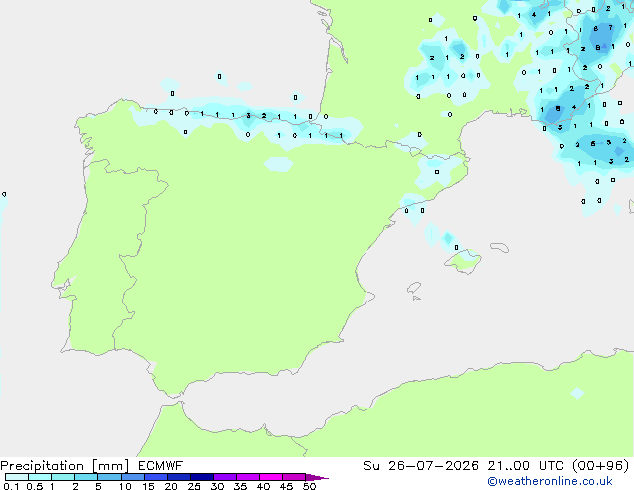Click the 50 mm arrow end of legend

[x=317, y=477]
